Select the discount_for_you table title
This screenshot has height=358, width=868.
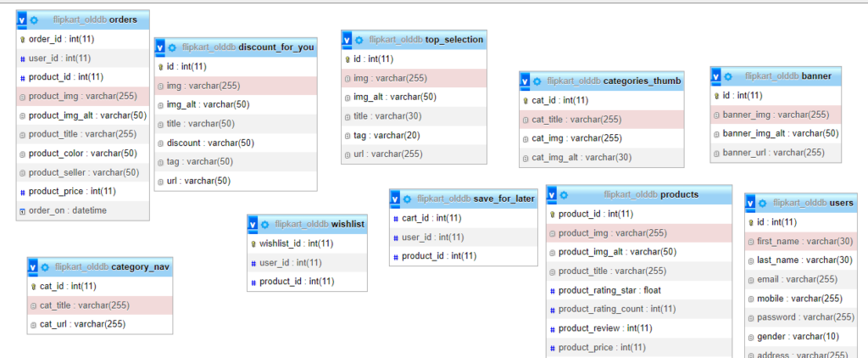click(x=248, y=48)
